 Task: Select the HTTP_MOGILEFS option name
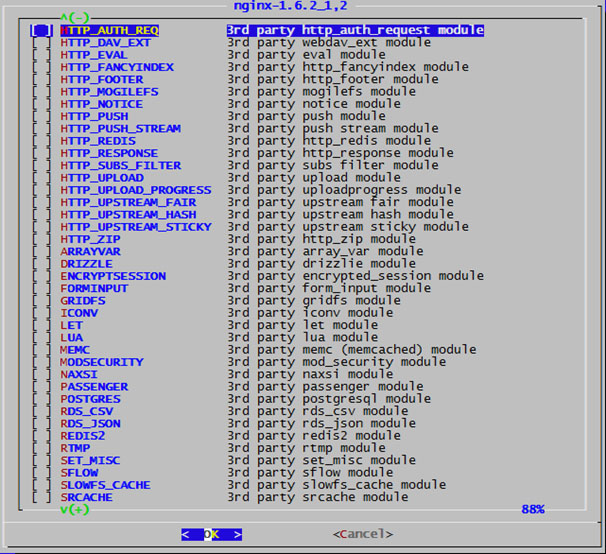(109, 92)
